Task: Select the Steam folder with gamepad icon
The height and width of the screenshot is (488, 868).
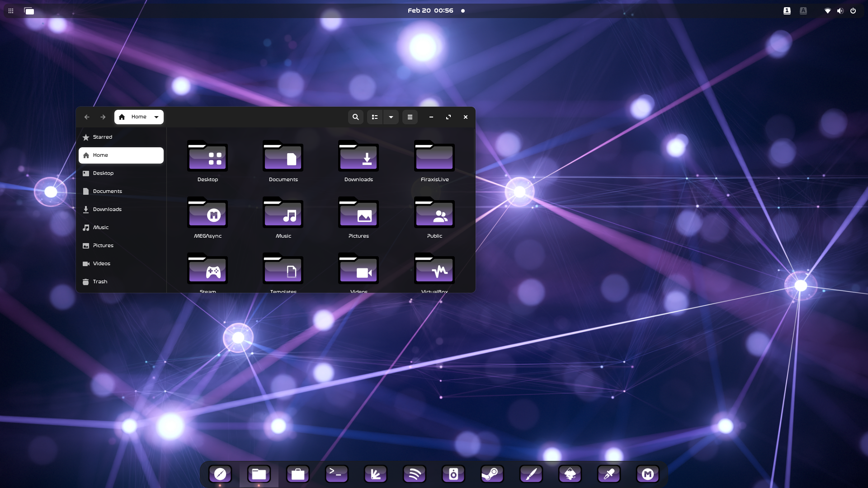Action: 208,269
